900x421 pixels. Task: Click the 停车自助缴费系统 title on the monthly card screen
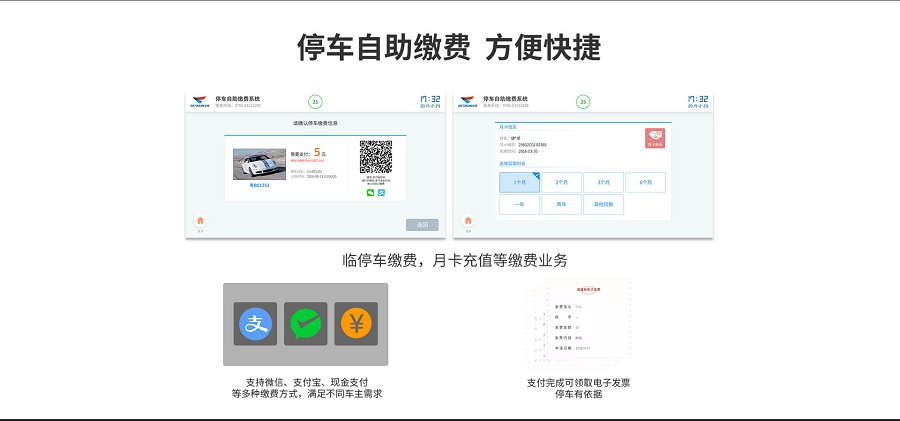505,99
